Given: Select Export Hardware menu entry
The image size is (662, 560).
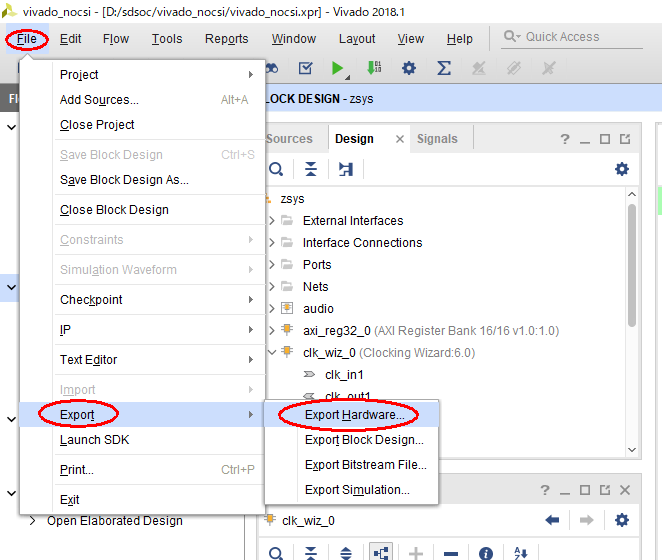Looking at the screenshot, I should 354,415.
